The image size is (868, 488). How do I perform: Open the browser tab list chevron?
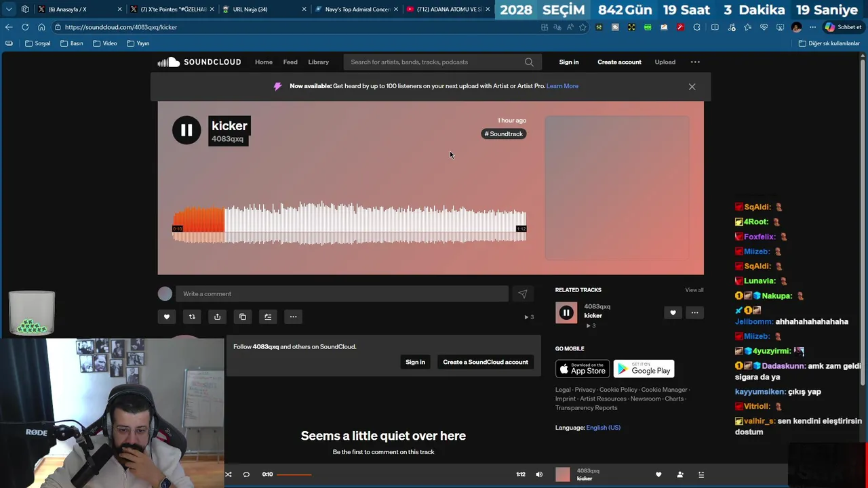[x=9, y=9]
